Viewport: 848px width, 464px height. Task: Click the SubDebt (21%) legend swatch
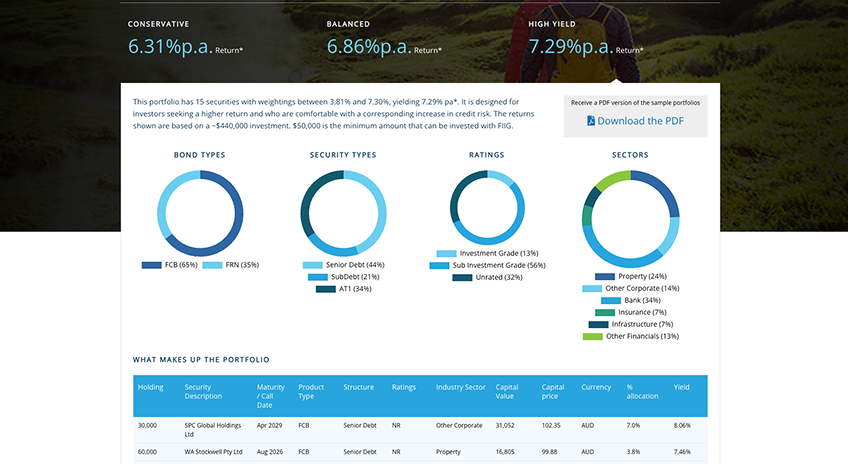(317, 277)
